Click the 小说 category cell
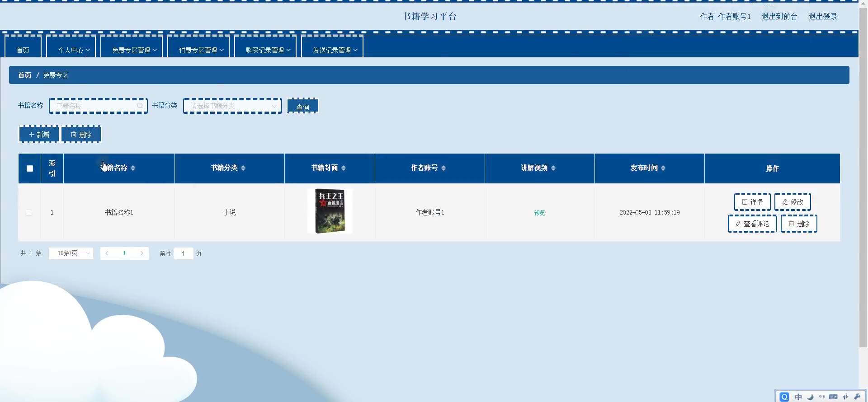 coord(229,212)
